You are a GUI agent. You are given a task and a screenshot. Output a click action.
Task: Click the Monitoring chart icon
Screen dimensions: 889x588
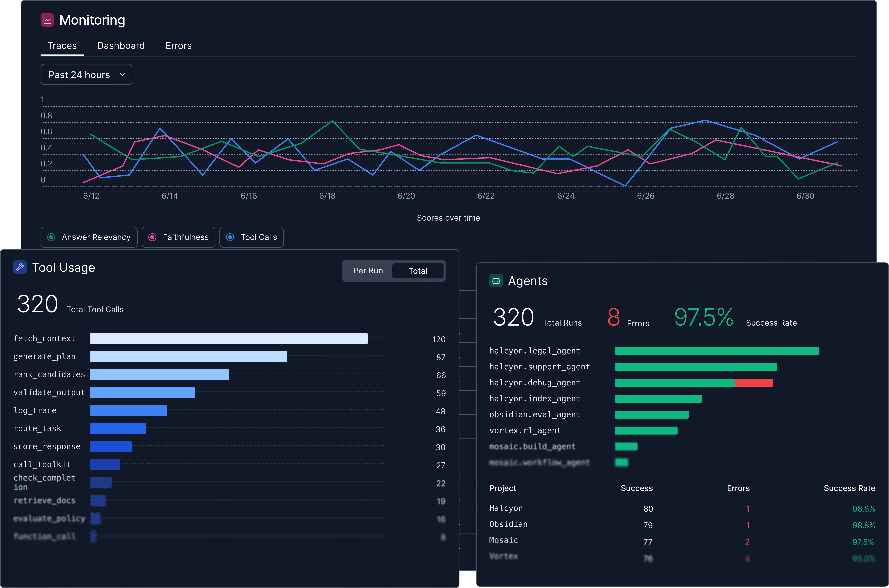(x=47, y=20)
